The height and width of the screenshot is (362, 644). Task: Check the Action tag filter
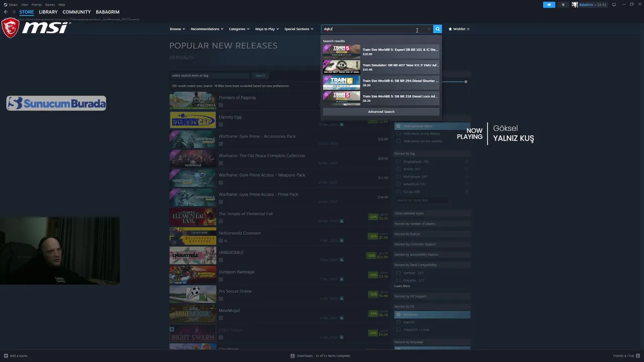coord(398,169)
